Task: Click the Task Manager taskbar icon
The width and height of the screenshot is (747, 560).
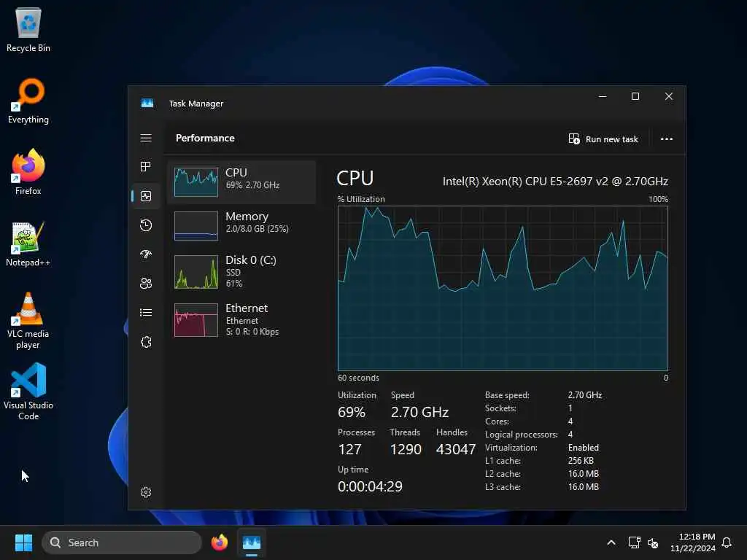Action: point(252,542)
